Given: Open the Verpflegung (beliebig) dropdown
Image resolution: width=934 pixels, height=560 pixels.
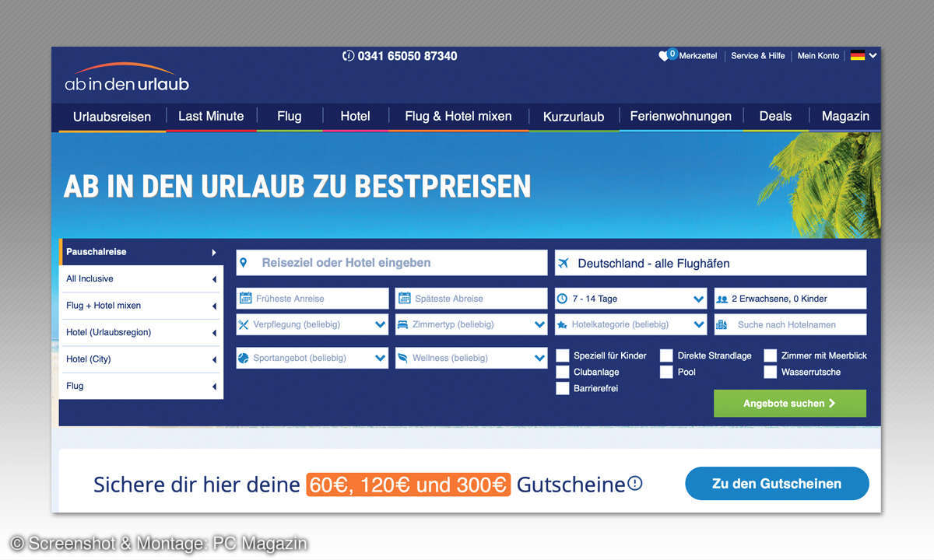Looking at the screenshot, I should [x=312, y=324].
